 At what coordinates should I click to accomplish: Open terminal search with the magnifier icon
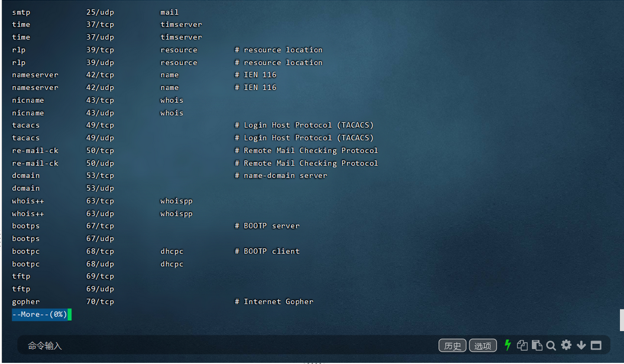coord(551,345)
